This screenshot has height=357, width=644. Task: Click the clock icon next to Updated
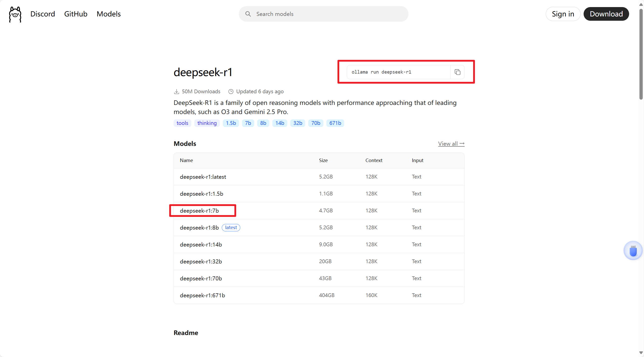[231, 91]
